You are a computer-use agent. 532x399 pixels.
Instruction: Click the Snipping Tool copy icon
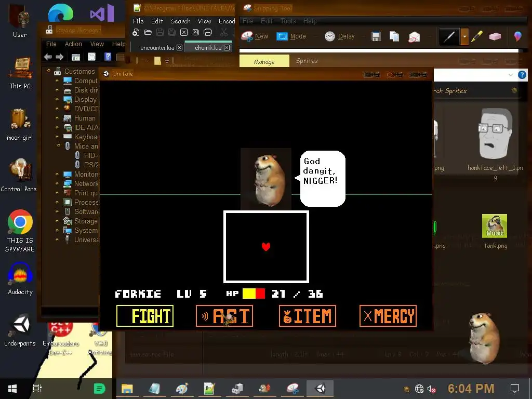[x=394, y=36]
